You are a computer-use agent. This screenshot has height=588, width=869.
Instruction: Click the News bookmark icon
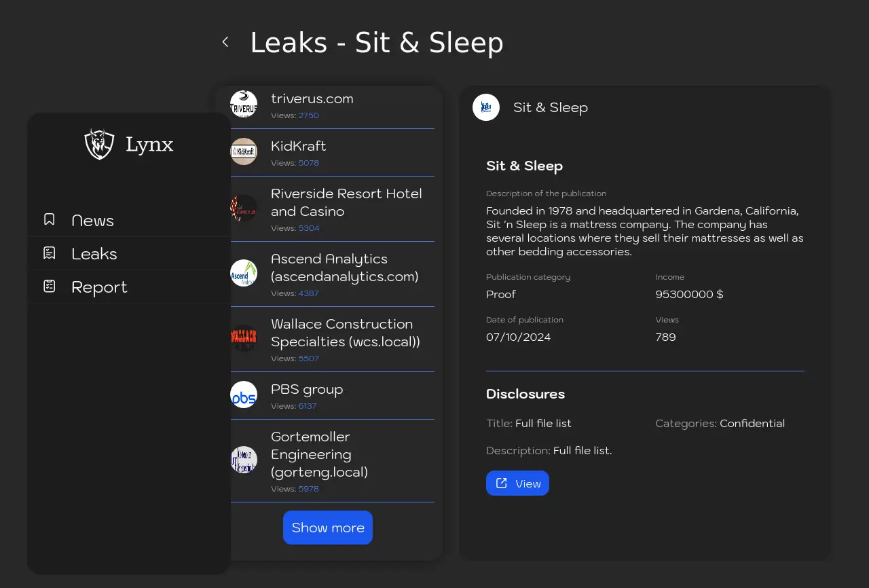(50, 219)
